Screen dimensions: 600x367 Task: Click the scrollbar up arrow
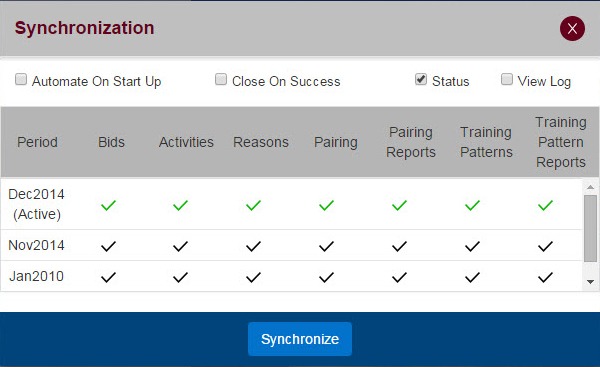coord(590,187)
